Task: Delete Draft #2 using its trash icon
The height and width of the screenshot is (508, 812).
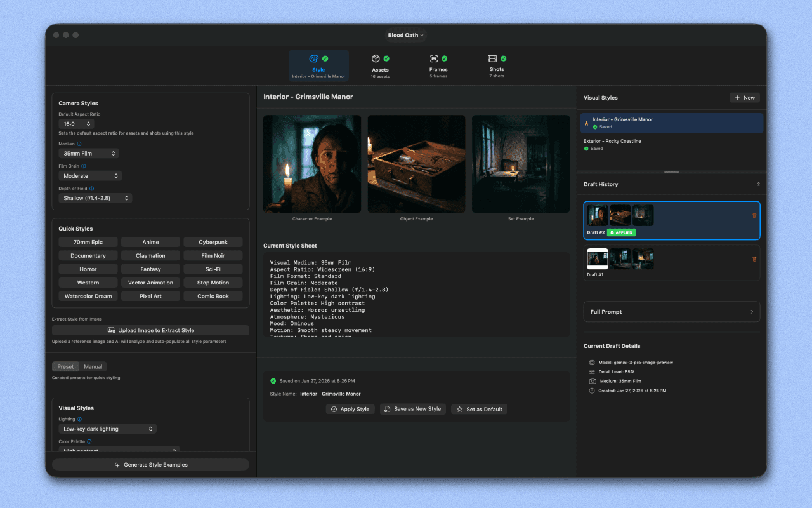Action: coord(754,215)
